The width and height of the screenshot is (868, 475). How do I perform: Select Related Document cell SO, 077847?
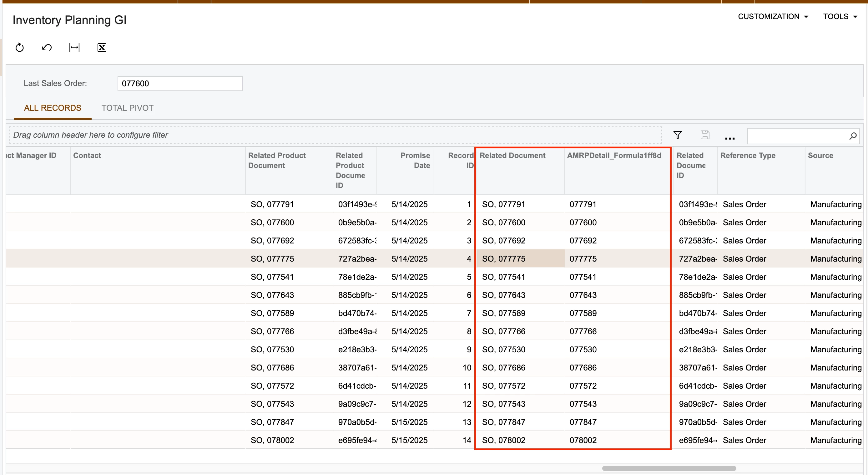[504, 422]
